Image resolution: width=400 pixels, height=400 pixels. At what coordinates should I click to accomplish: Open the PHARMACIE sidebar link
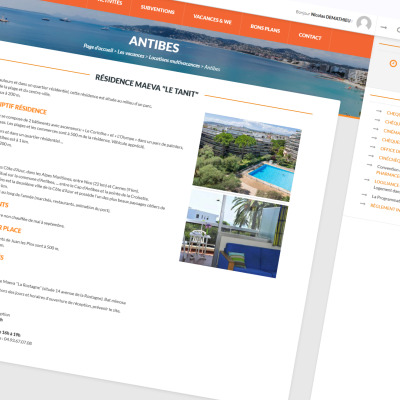click(x=388, y=174)
